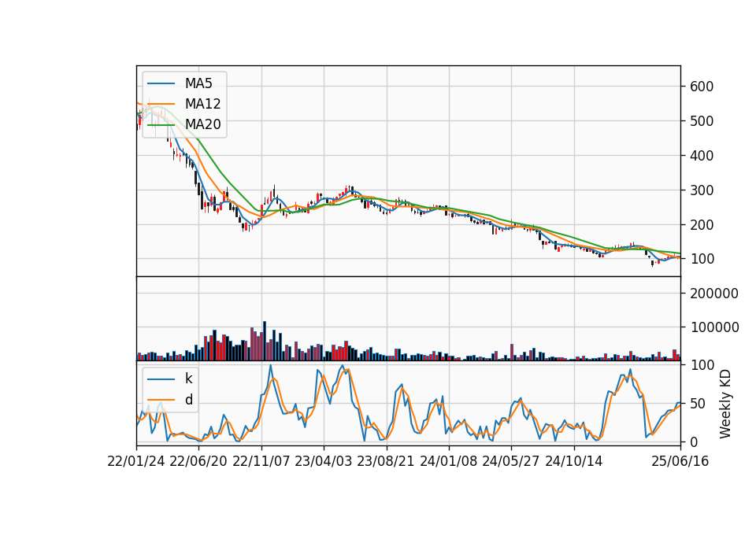Click the d legend label

point(188,400)
